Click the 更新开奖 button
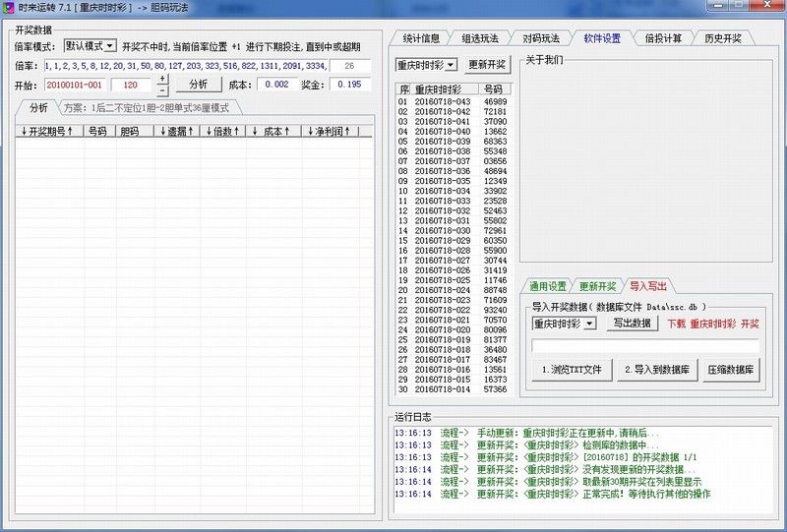787x532 pixels. 487,65
